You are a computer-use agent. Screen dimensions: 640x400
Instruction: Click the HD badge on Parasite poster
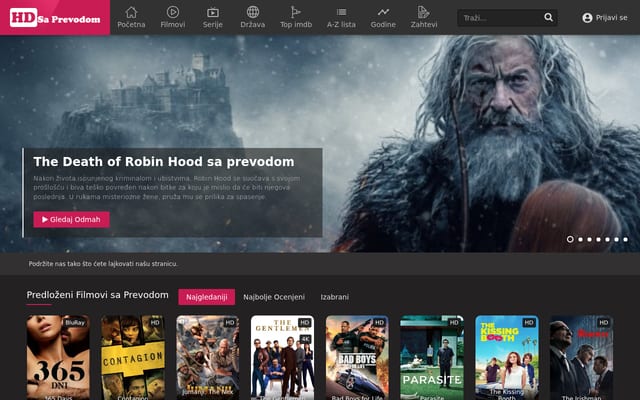tap(454, 323)
